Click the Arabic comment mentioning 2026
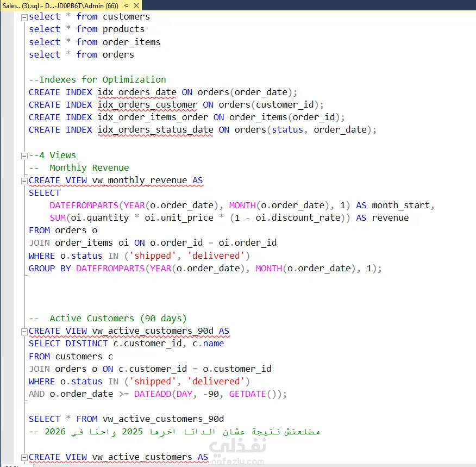Screen dimensions: 476x467 click(x=174, y=432)
